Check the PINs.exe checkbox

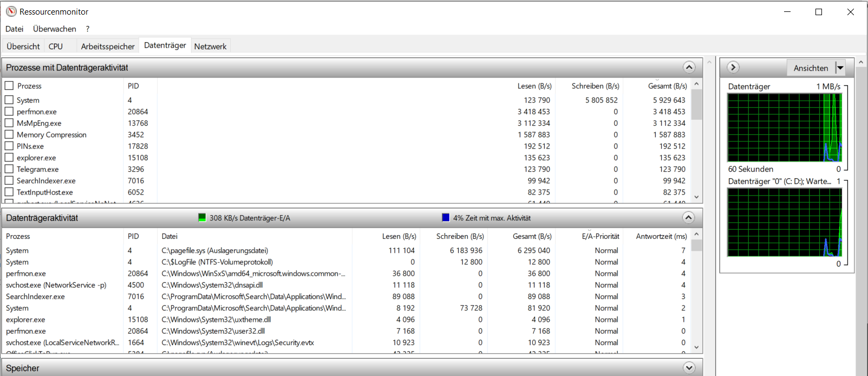point(9,146)
